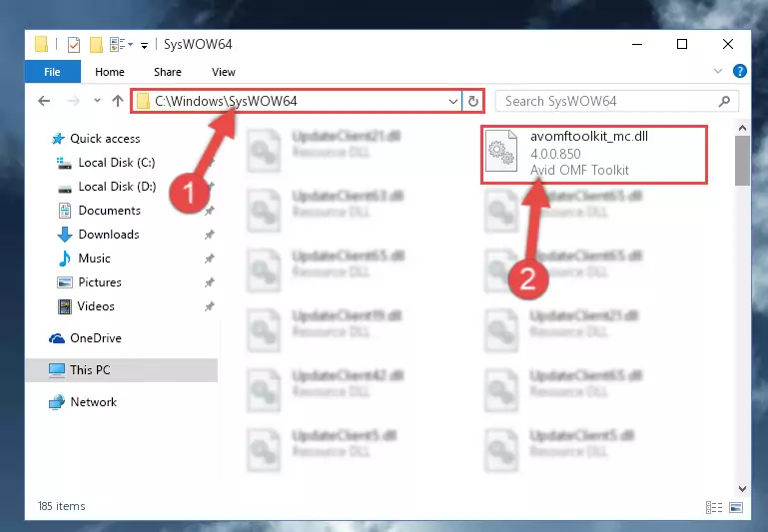Viewport: 768px width, 532px height.
Task: Click the vertical scrollbar thumb
Action: tap(742, 161)
